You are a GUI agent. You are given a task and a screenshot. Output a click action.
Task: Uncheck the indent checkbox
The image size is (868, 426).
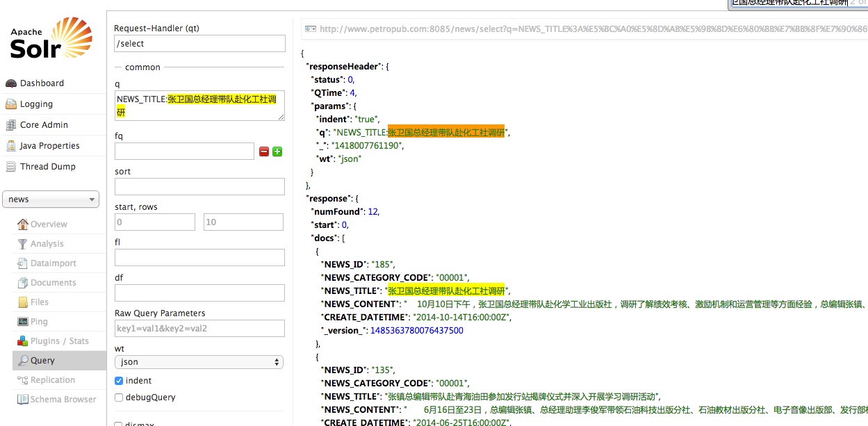pyautogui.click(x=119, y=381)
